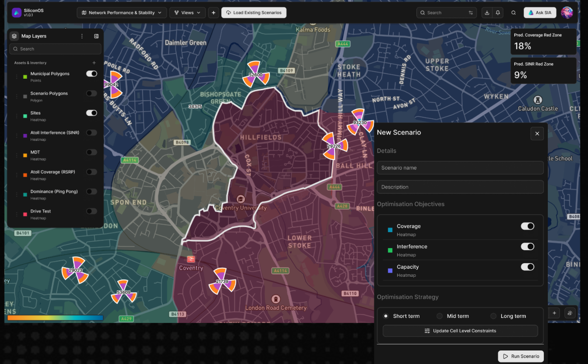The width and height of the screenshot is (588, 364).
Task: Collapse the Map Layers panel icon
Action: point(96,36)
